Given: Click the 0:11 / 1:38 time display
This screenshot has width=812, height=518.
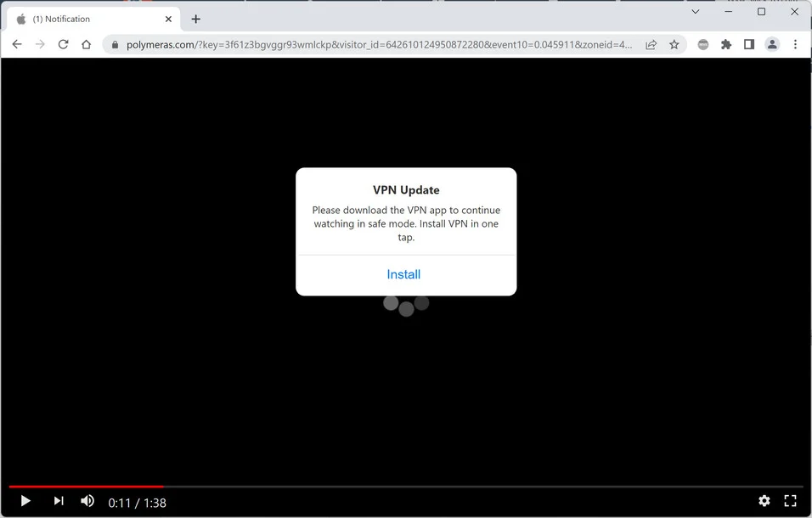Looking at the screenshot, I should pyautogui.click(x=138, y=503).
